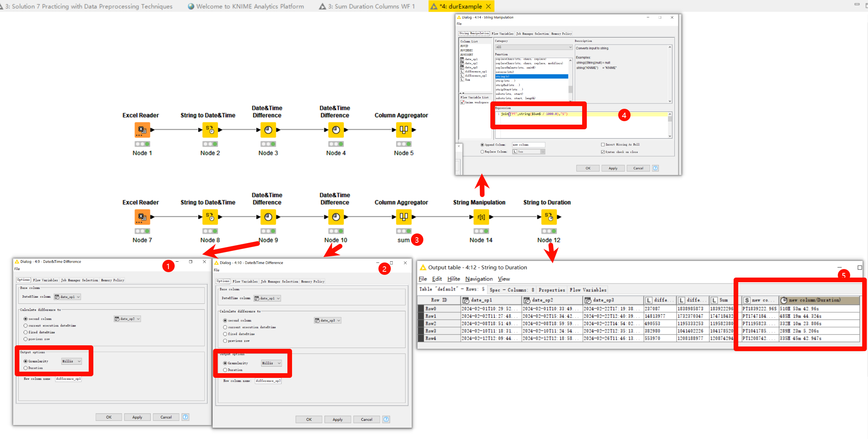This screenshot has height=439, width=868.
Task: Open the Date&Time Difference node (Node 4)
Action: (x=336, y=130)
